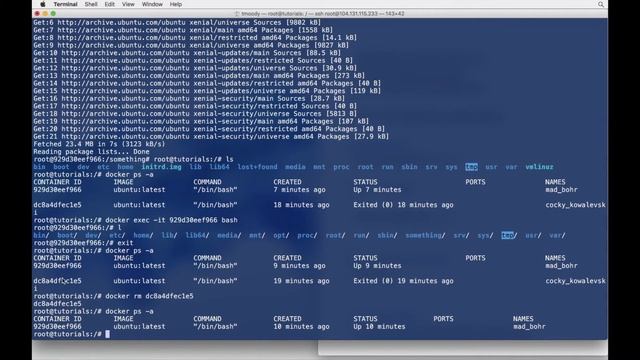Image resolution: width=640 pixels, height=360 pixels.
Task: Click the terminal window title text
Action: pyautogui.click(x=320, y=13)
